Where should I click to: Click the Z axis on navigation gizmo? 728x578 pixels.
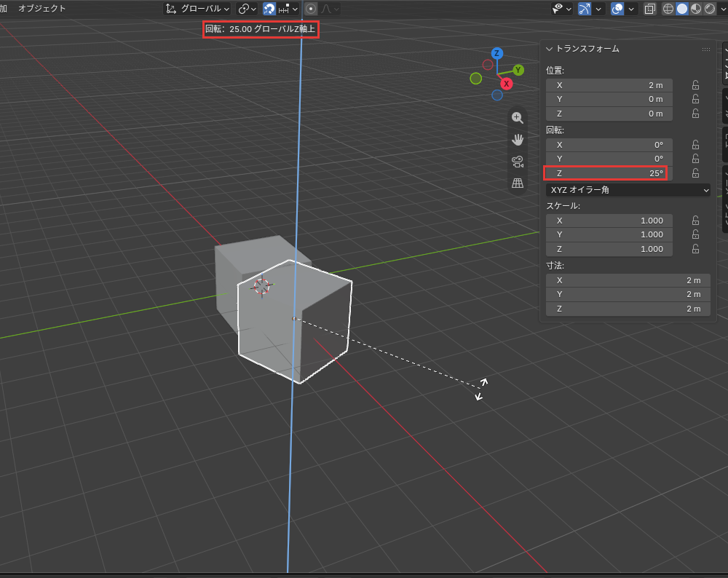[496, 53]
